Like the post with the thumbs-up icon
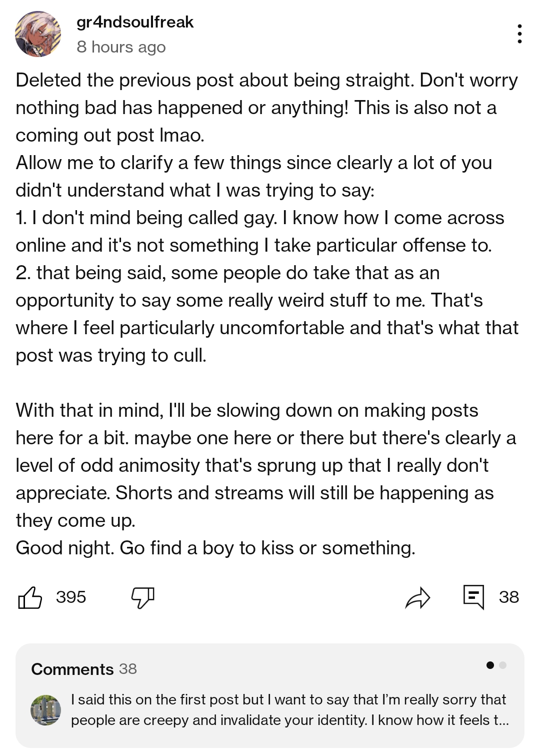Image resolution: width=540 pixels, height=756 pixels. (30, 597)
